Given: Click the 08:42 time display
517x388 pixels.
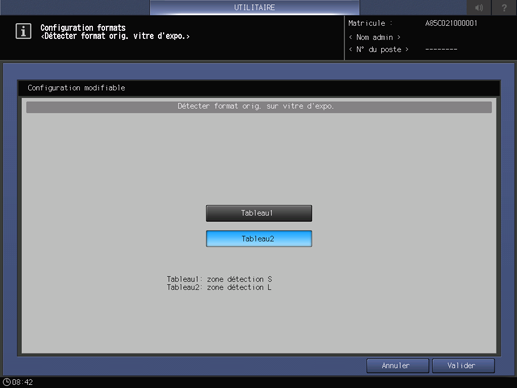Looking at the screenshot, I should click(x=22, y=382).
